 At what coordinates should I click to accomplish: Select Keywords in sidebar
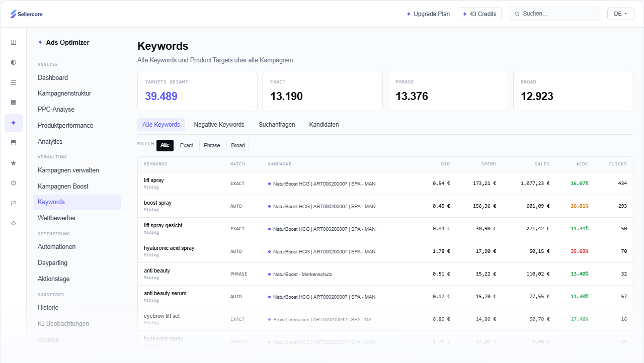(76, 202)
